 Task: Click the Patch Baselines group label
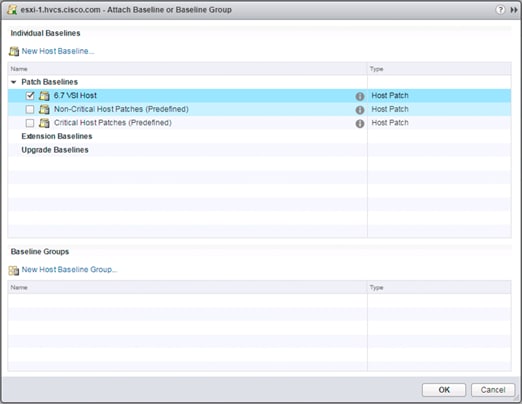tap(50, 82)
